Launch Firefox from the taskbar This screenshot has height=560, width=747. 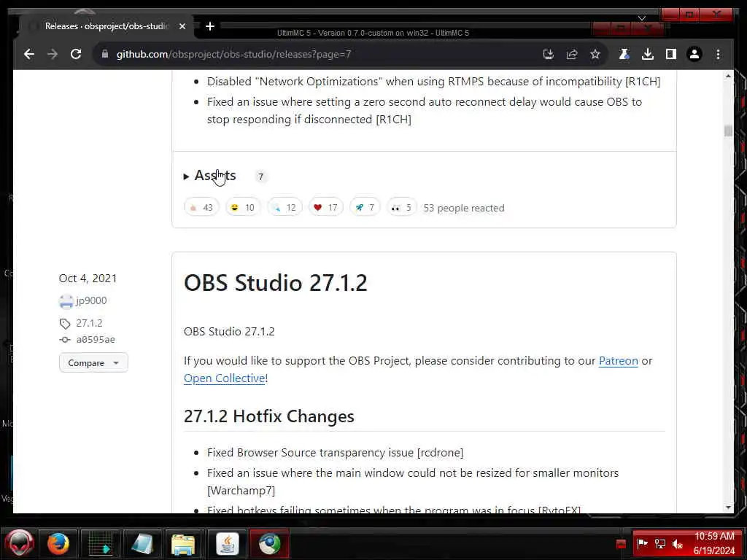coord(58,543)
